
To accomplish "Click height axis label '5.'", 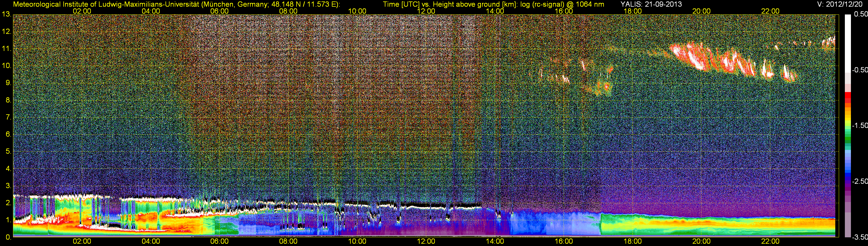I will (x=8, y=151).
